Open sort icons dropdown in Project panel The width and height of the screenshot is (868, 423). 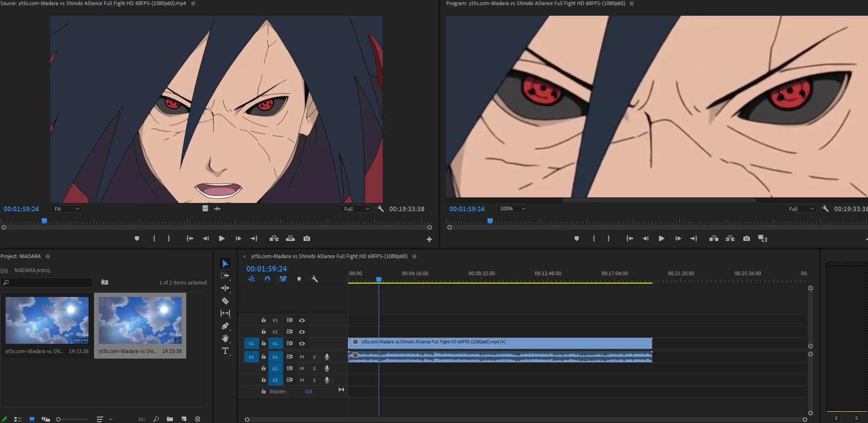(x=104, y=419)
